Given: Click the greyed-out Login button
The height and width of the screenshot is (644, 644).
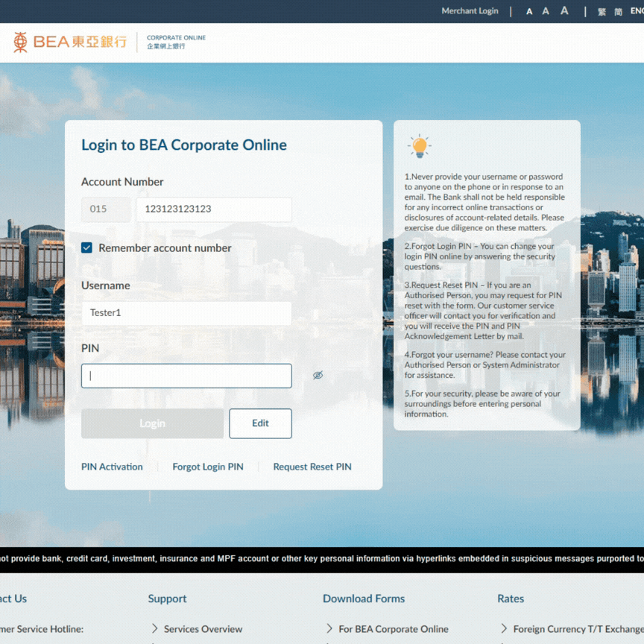Looking at the screenshot, I should click(152, 423).
